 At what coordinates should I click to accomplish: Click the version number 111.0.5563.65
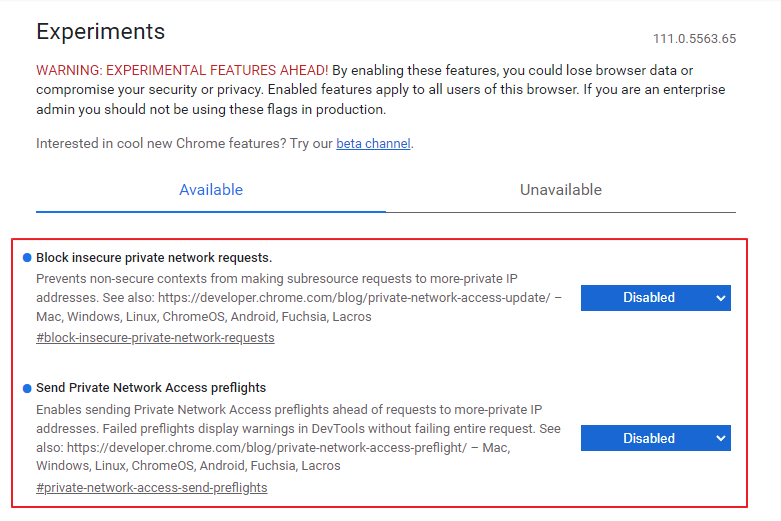point(694,39)
